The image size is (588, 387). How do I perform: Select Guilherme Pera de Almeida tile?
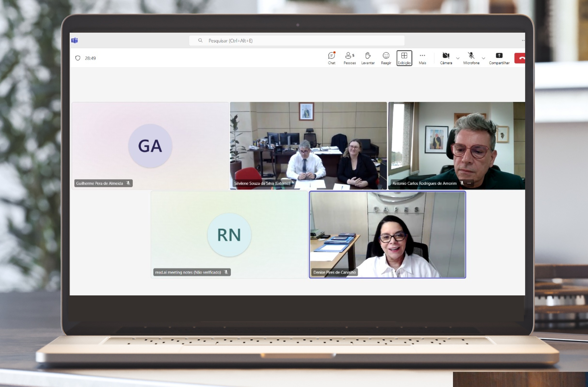coord(150,146)
